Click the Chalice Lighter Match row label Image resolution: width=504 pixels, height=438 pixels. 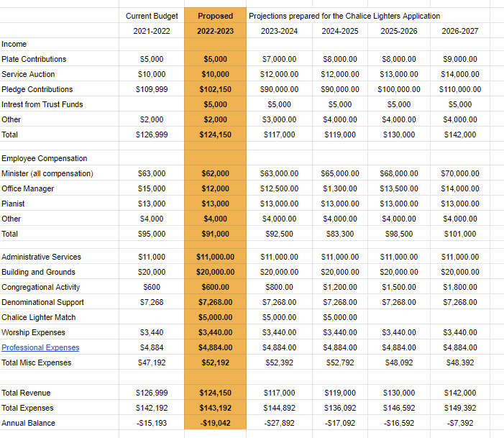click(39, 317)
